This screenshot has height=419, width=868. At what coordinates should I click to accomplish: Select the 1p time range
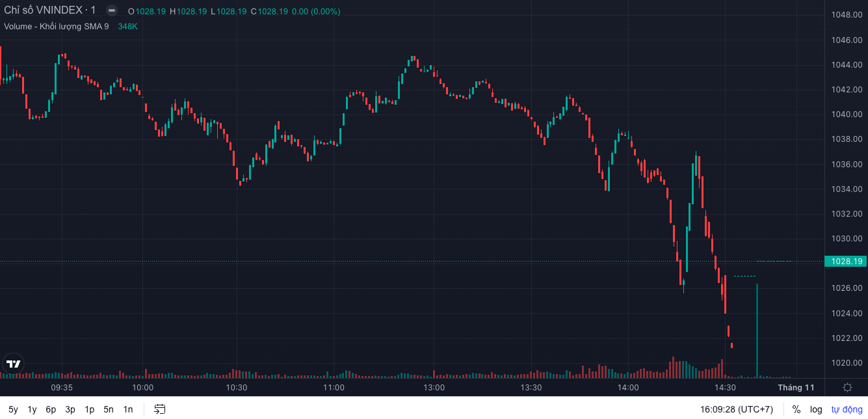[90, 409]
